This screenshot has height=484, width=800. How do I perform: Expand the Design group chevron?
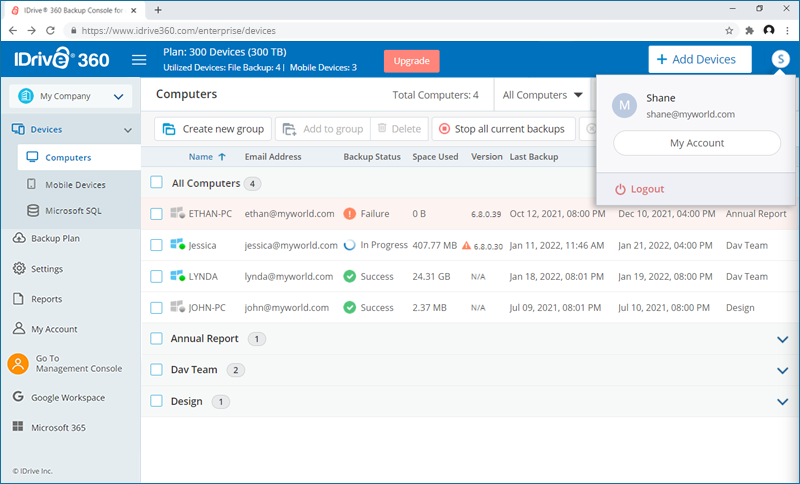[782, 402]
